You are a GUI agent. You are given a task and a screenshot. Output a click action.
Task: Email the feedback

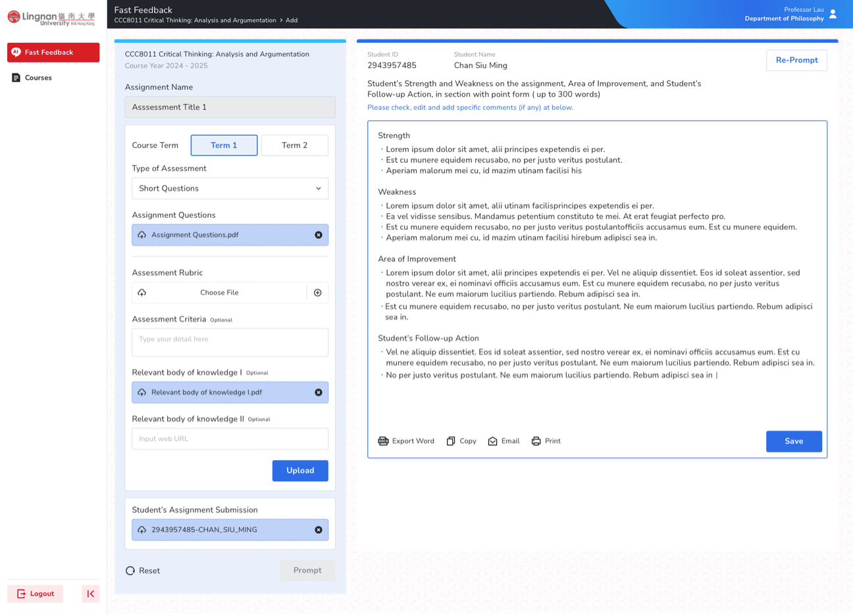point(504,441)
